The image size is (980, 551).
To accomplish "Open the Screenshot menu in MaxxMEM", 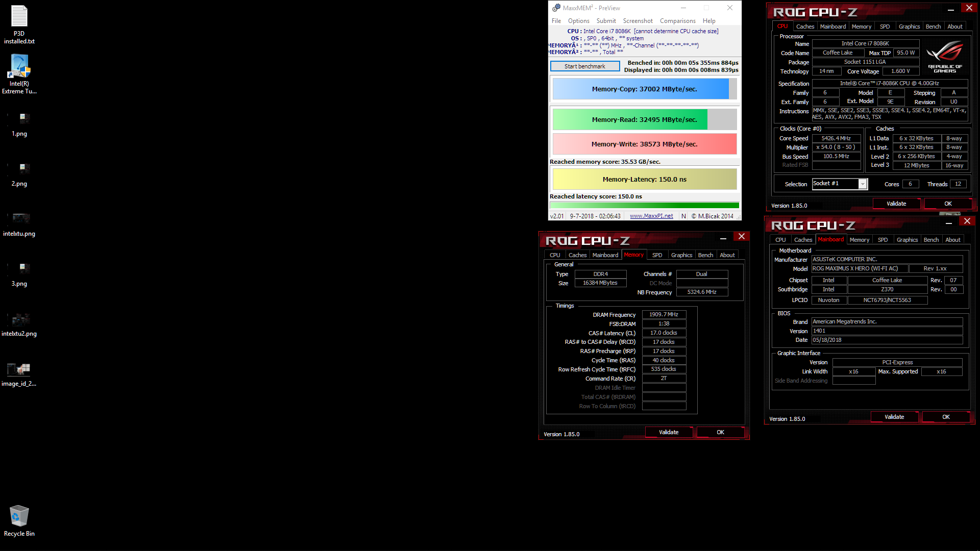I will (638, 21).
